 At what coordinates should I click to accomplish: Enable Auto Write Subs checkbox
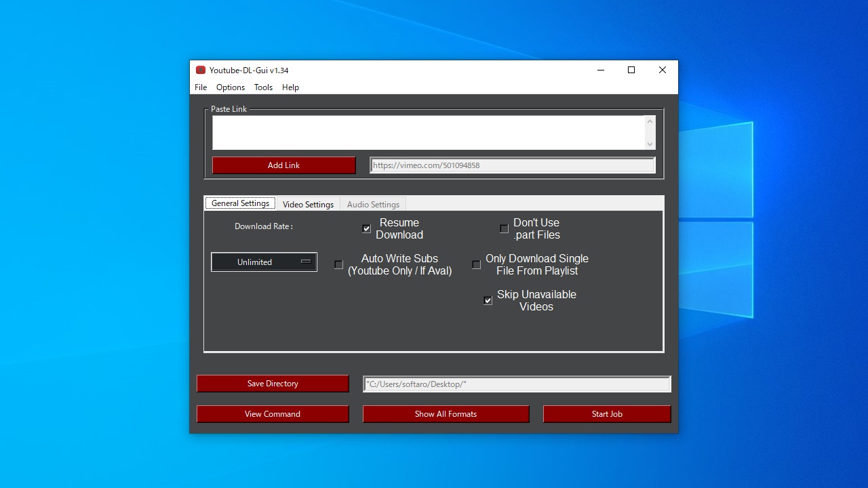pyautogui.click(x=338, y=264)
